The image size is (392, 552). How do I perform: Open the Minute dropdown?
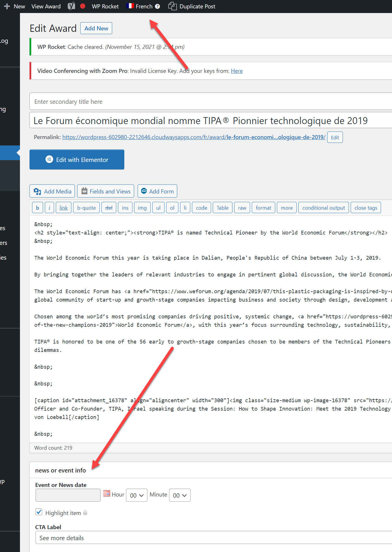[180, 495]
